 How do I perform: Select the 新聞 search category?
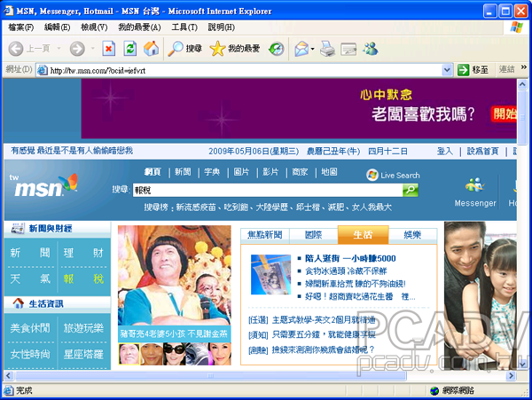click(x=183, y=172)
